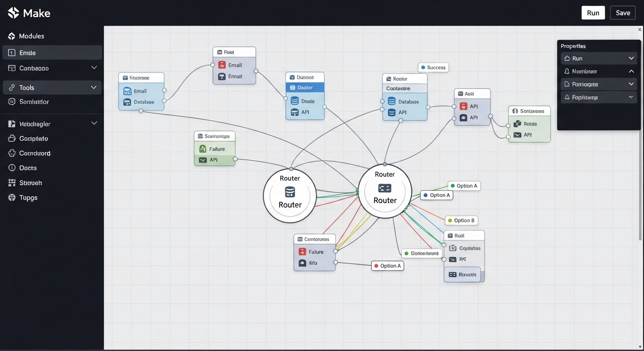
Task: Click the Option B green dot label
Action: [x=461, y=220]
